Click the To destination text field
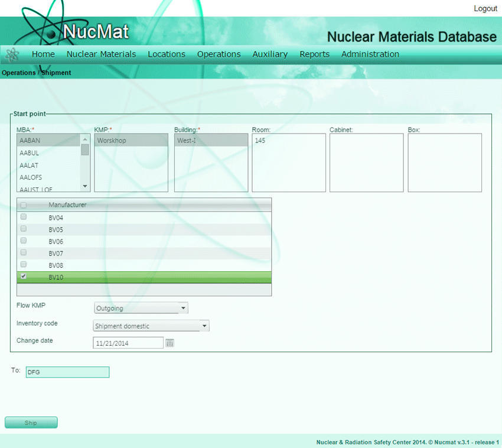Image resolution: width=502 pixels, height=448 pixels. click(67, 372)
